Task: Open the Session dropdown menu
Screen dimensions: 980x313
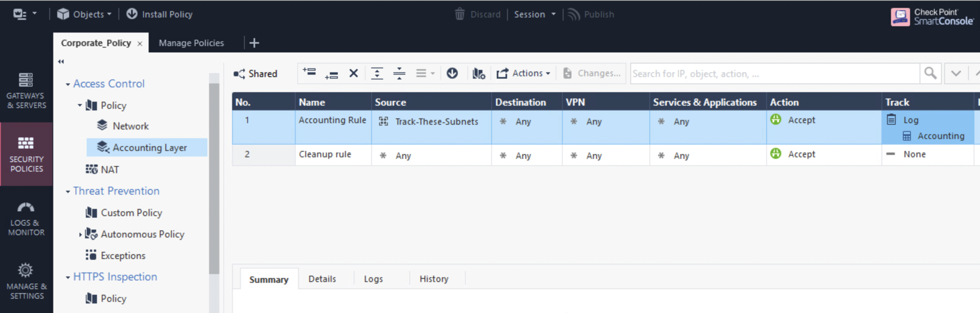Action: point(535,15)
